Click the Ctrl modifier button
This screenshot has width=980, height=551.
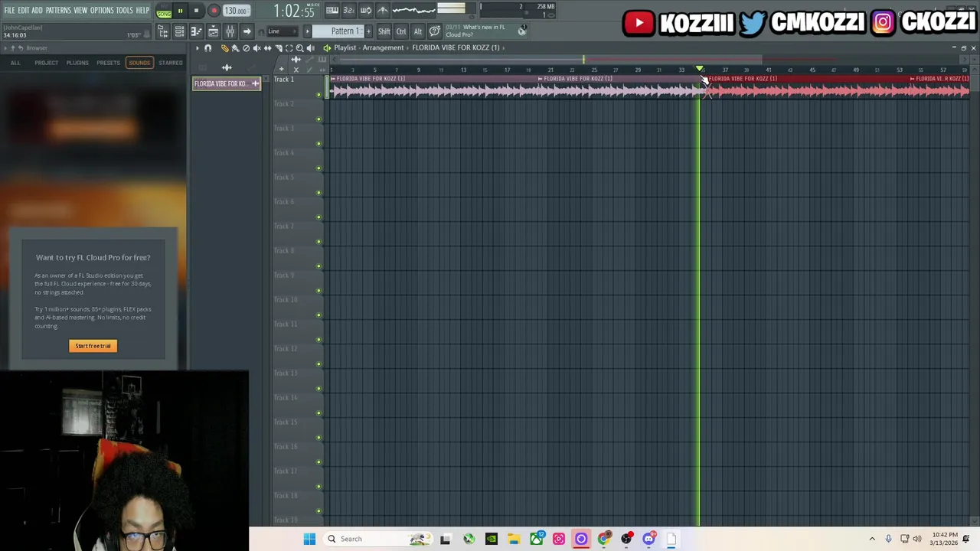tap(401, 31)
